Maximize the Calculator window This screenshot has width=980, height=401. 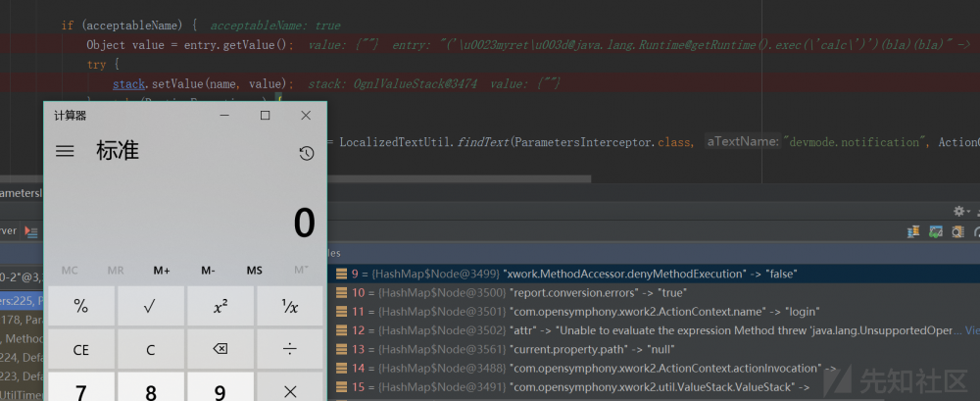(265, 115)
